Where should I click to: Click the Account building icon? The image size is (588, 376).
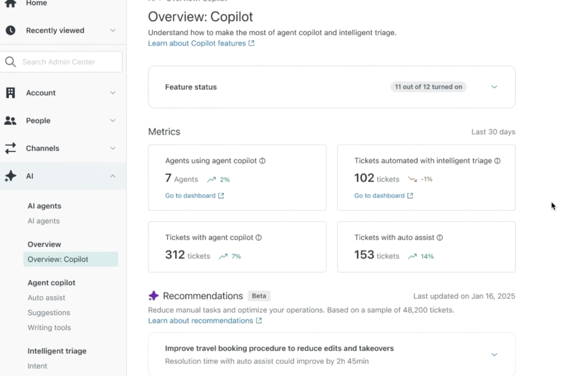(10, 93)
